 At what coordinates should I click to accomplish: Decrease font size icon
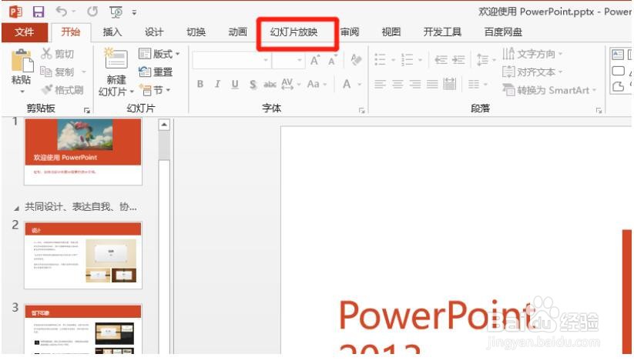(x=332, y=61)
